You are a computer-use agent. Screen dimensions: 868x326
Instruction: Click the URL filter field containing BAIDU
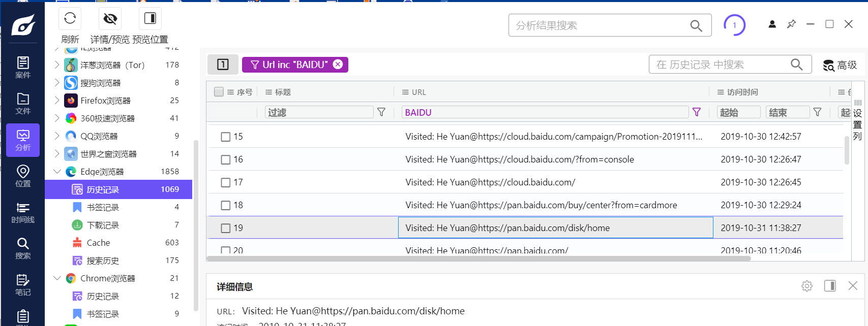coord(545,112)
